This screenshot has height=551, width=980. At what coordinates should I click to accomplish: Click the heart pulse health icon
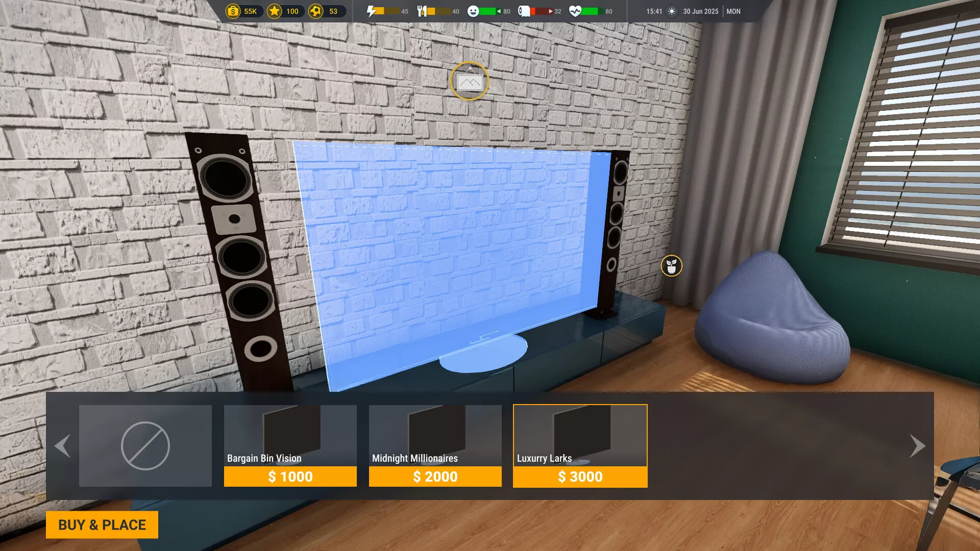pos(575,11)
